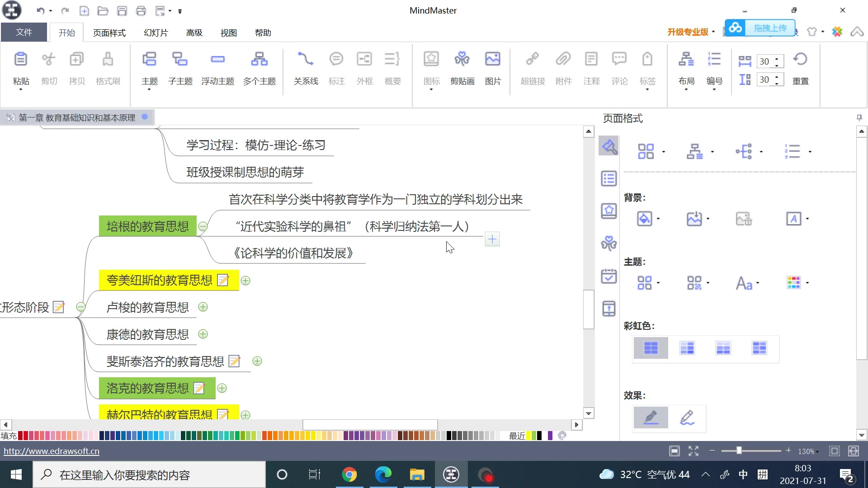Viewport: 868px width, 488px height.
Task: Open the 文件 menu
Action: pos(24,33)
